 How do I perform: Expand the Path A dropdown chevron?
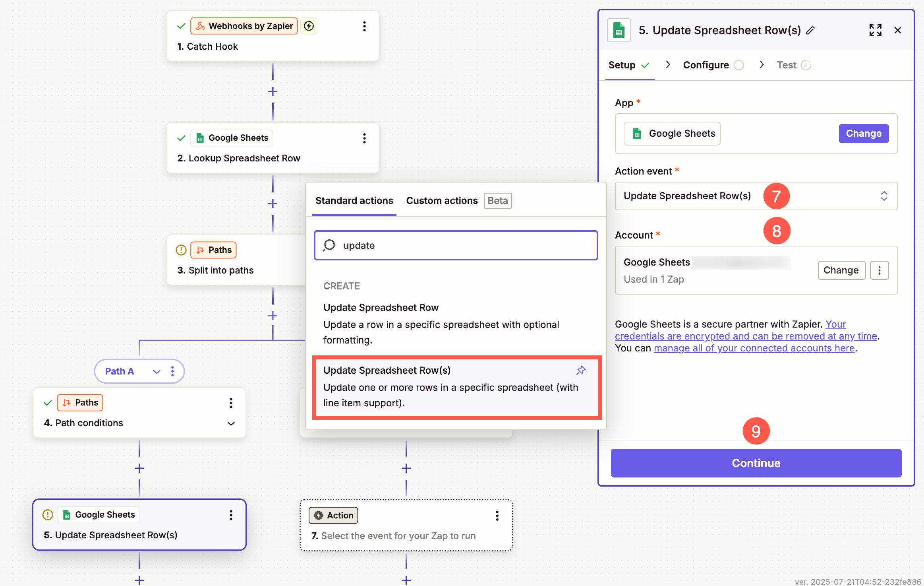coord(157,371)
